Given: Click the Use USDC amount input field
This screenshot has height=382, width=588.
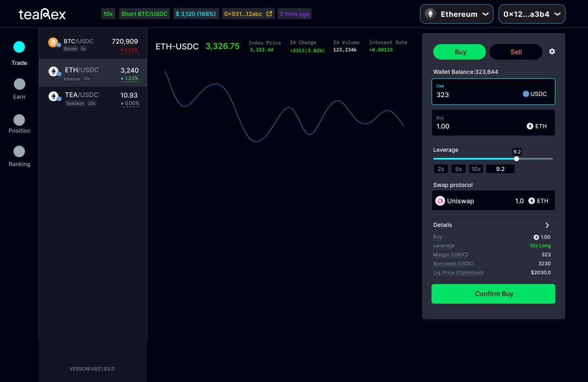Looking at the screenshot, I should coord(493,91).
